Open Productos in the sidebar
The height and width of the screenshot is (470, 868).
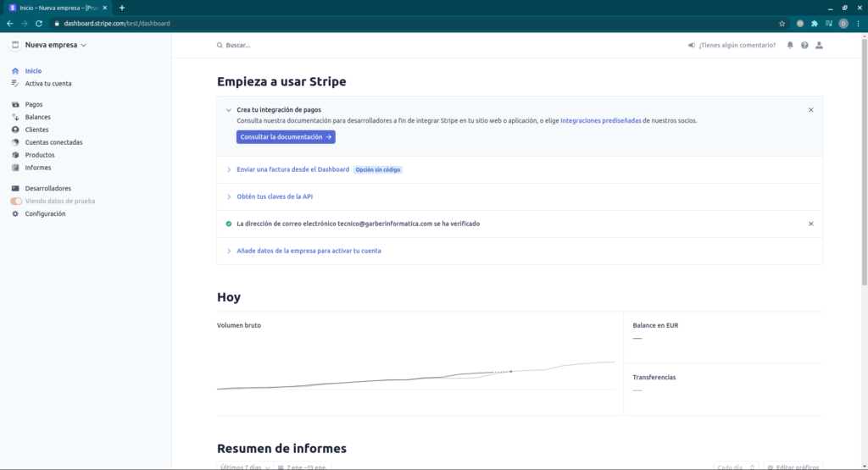tap(40, 155)
